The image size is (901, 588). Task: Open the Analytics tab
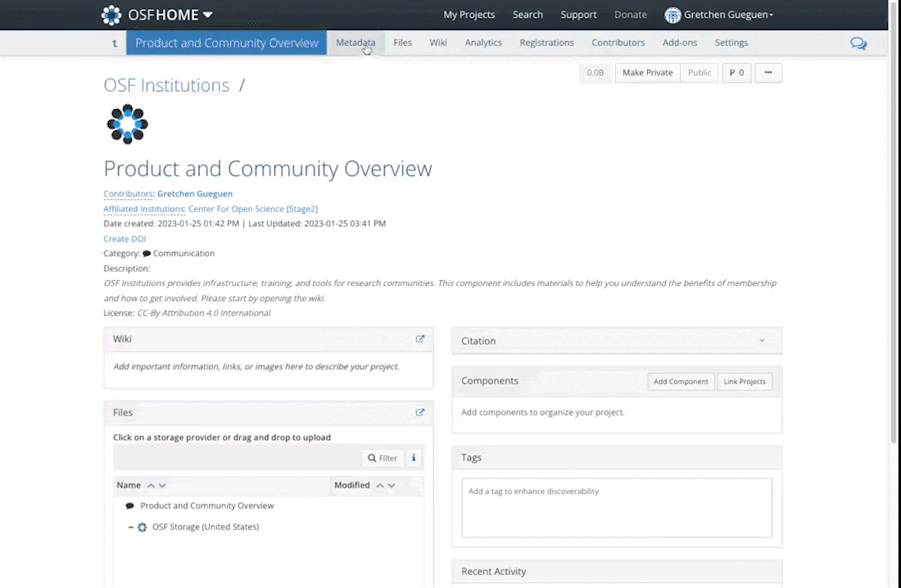483,43
